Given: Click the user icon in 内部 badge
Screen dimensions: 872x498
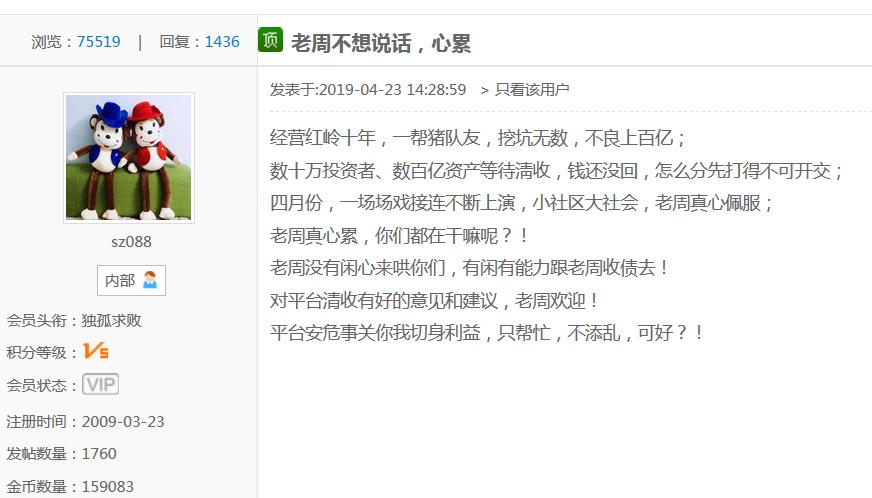Looking at the screenshot, I should click(150, 280).
